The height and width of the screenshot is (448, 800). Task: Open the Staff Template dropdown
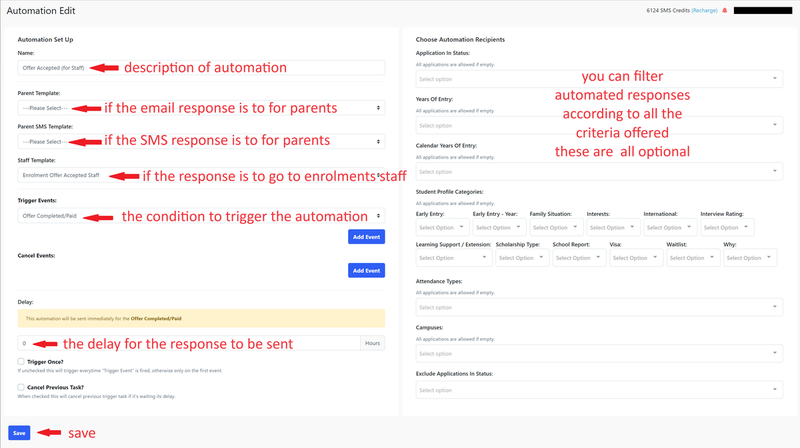click(201, 175)
